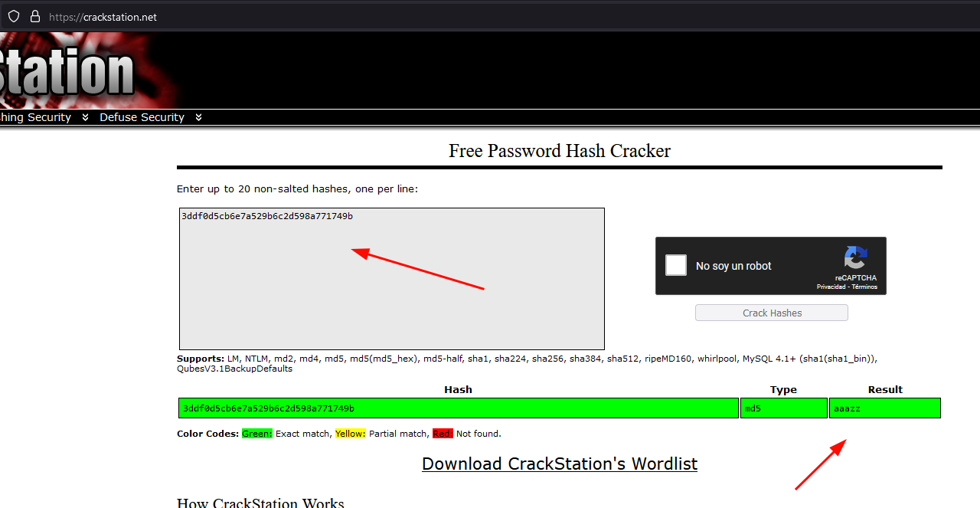
Task: Click the Crack Hashes button
Action: tap(772, 313)
